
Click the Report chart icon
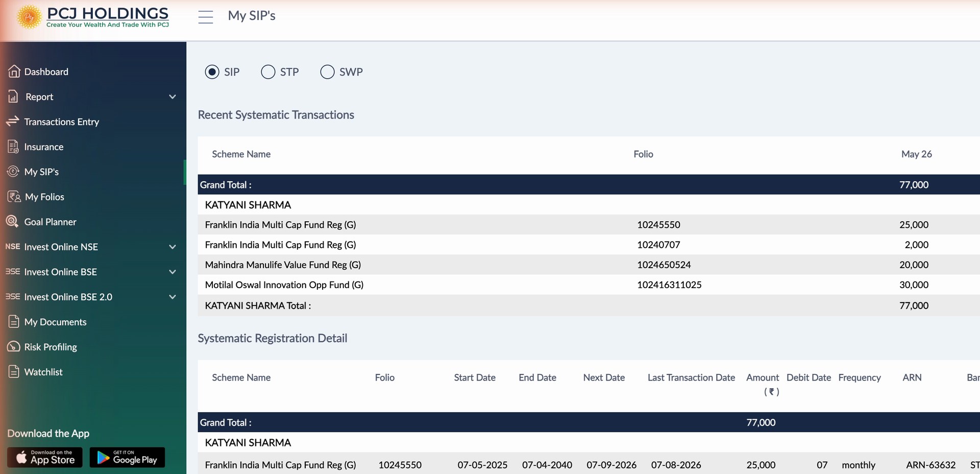coord(13,97)
